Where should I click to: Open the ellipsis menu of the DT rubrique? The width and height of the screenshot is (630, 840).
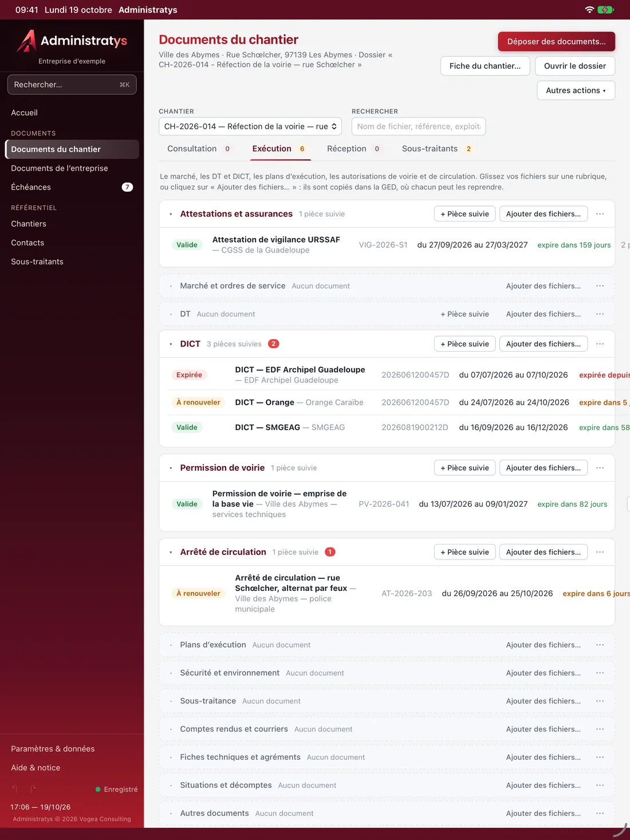click(600, 314)
